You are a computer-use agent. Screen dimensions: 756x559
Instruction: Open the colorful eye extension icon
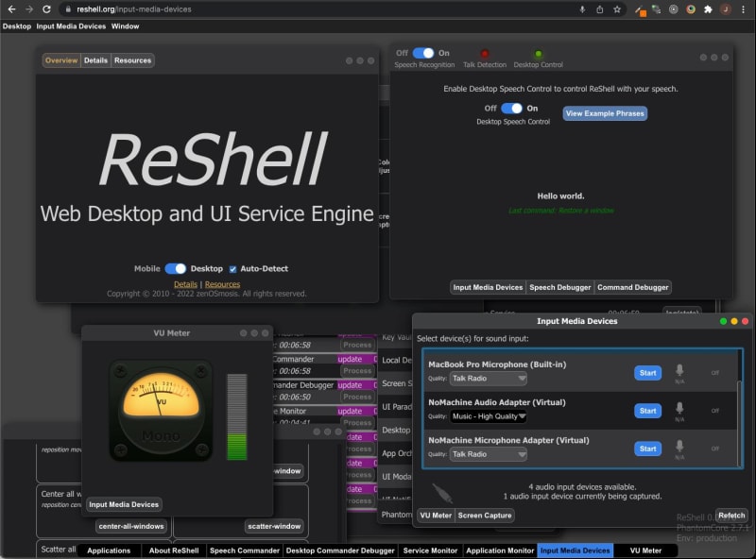[x=691, y=9]
